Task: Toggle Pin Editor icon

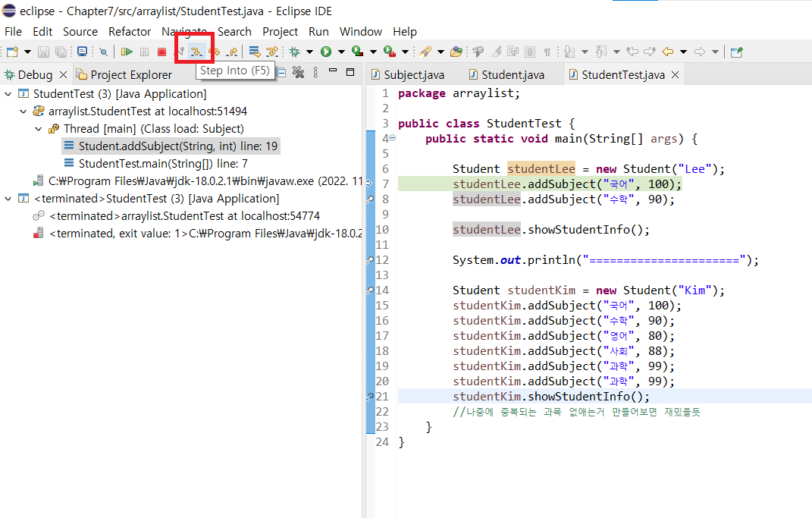Action: tap(736, 52)
